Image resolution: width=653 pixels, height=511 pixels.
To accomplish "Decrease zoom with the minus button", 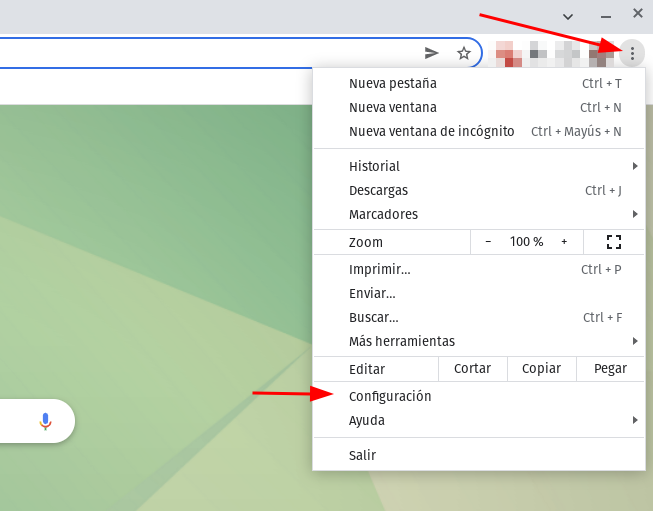I will tap(488, 242).
